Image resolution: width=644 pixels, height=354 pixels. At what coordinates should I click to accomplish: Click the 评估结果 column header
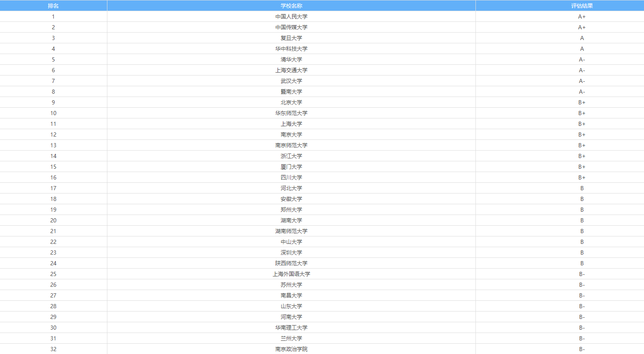click(x=582, y=6)
